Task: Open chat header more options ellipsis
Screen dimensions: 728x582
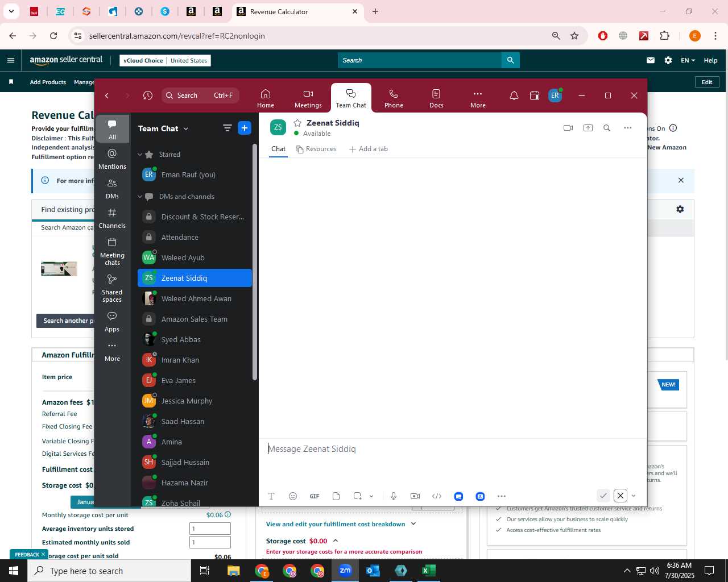Action: click(627, 128)
